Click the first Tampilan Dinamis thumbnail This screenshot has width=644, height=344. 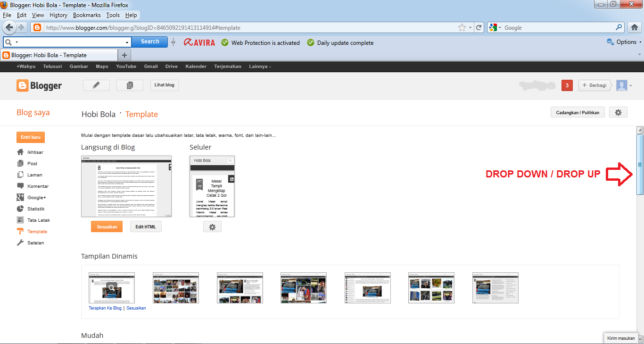[112, 287]
